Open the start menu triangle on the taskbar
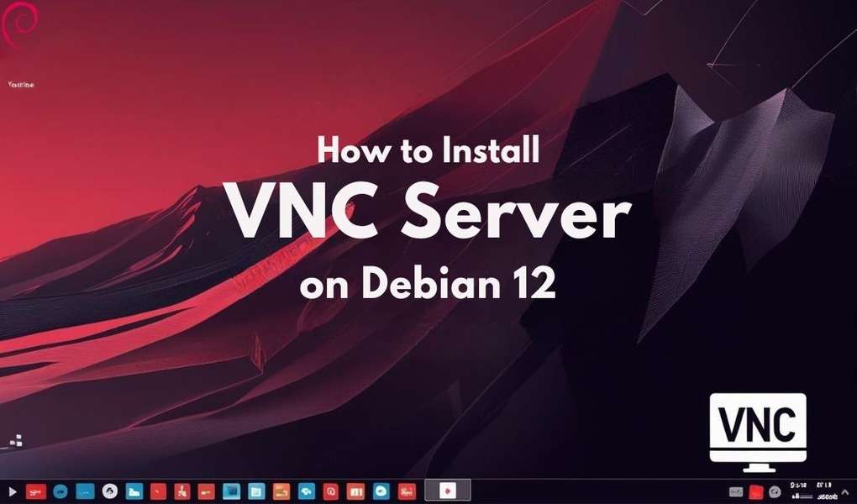 (12, 492)
